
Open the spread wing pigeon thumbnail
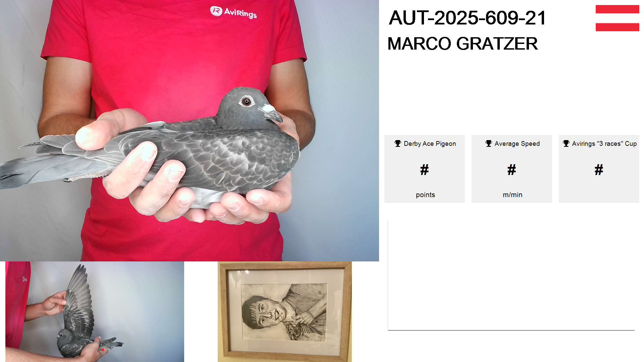pyautogui.click(x=95, y=312)
